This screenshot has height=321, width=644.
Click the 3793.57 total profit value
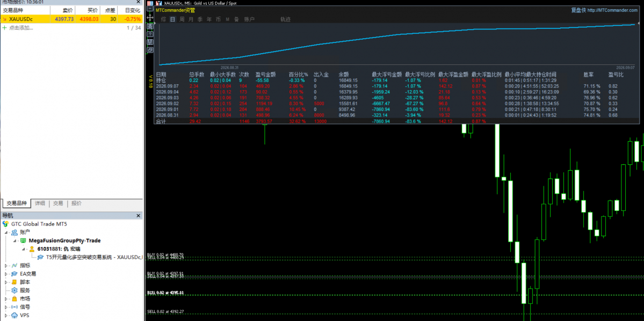click(x=263, y=122)
